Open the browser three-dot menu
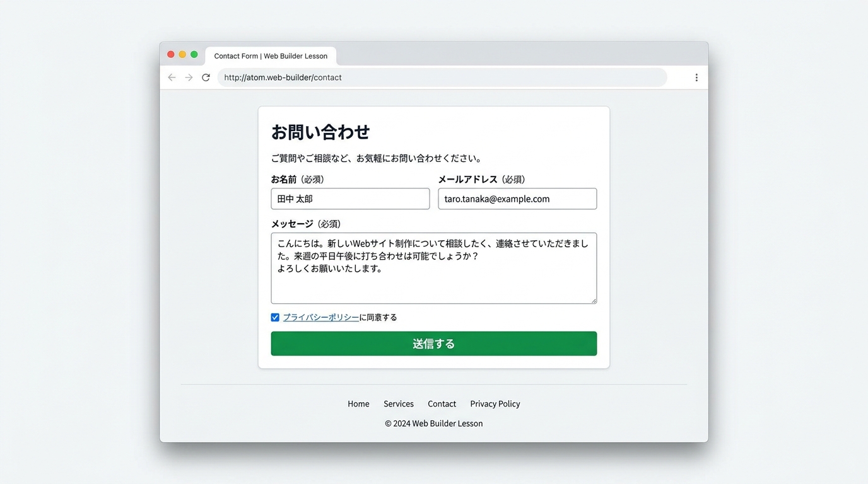Viewport: 868px width, 484px height. click(696, 78)
